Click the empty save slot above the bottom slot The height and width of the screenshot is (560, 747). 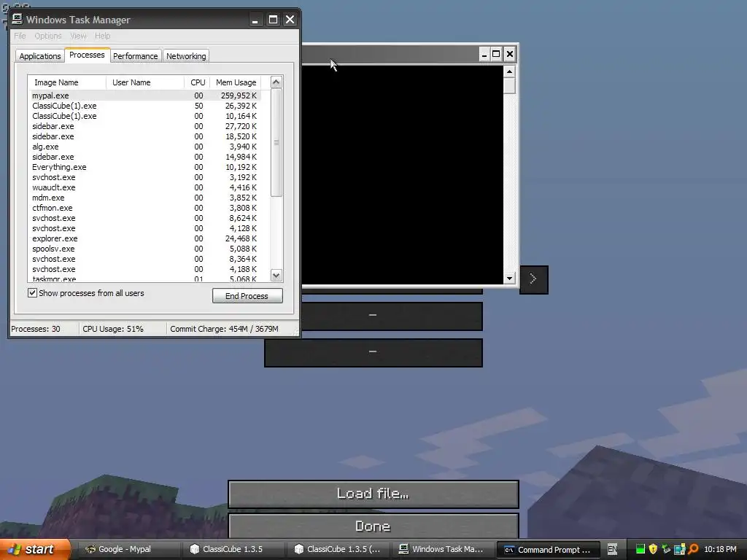click(x=392, y=316)
